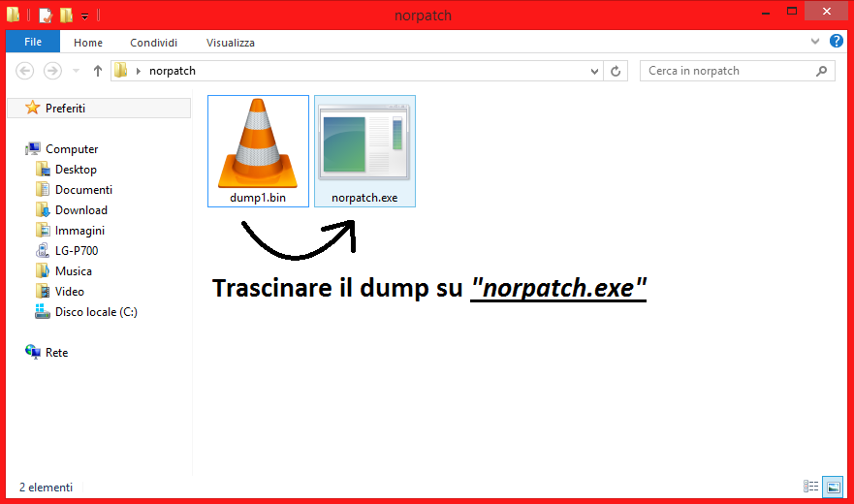Image resolution: width=854 pixels, height=504 pixels.
Task: Click the search magnifier icon
Action: (821, 71)
